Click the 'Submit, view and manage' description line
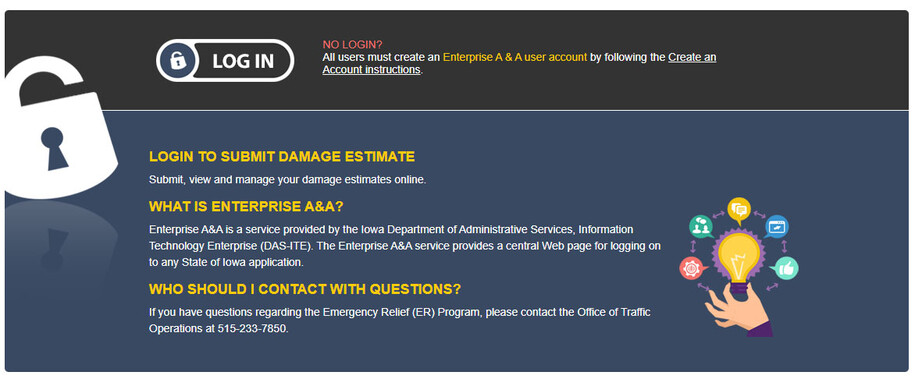Viewport: 915px width, 379px height. point(288,179)
